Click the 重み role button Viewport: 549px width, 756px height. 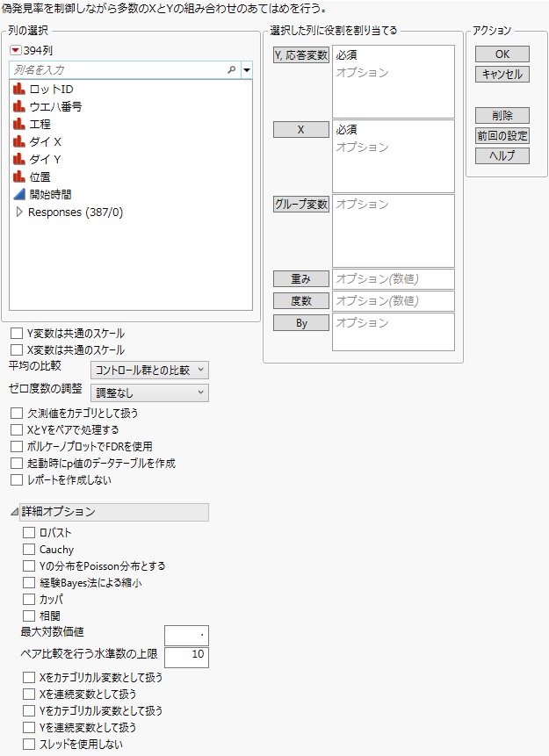tap(301, 278)
